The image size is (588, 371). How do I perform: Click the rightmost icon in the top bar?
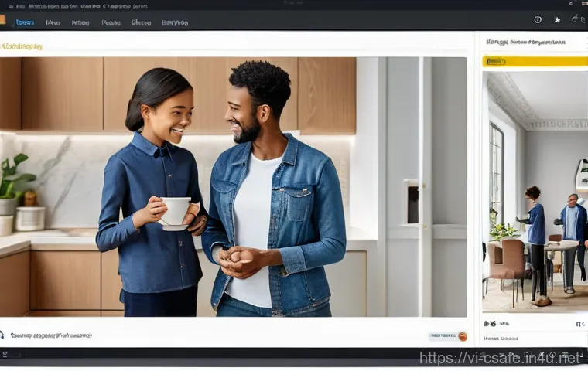(576, 20)
